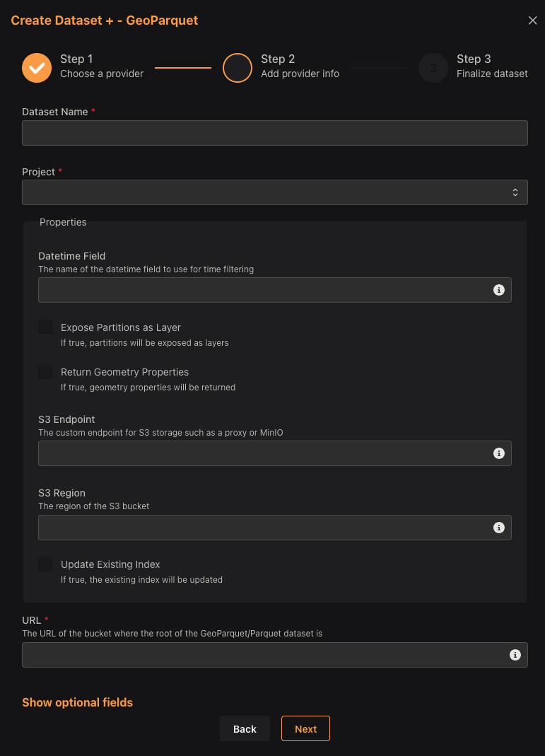Close the Create Dataset dialog
Screen dimensions: 545x756
click(532, 21)
